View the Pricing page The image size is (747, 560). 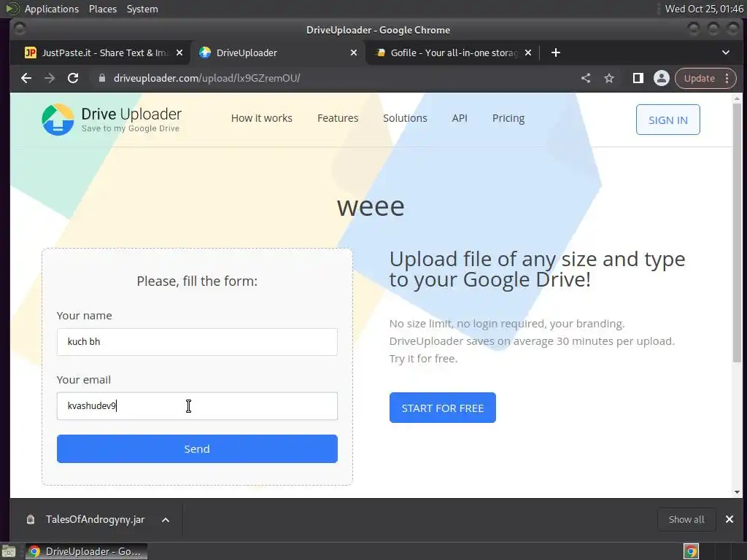(508, 118)
